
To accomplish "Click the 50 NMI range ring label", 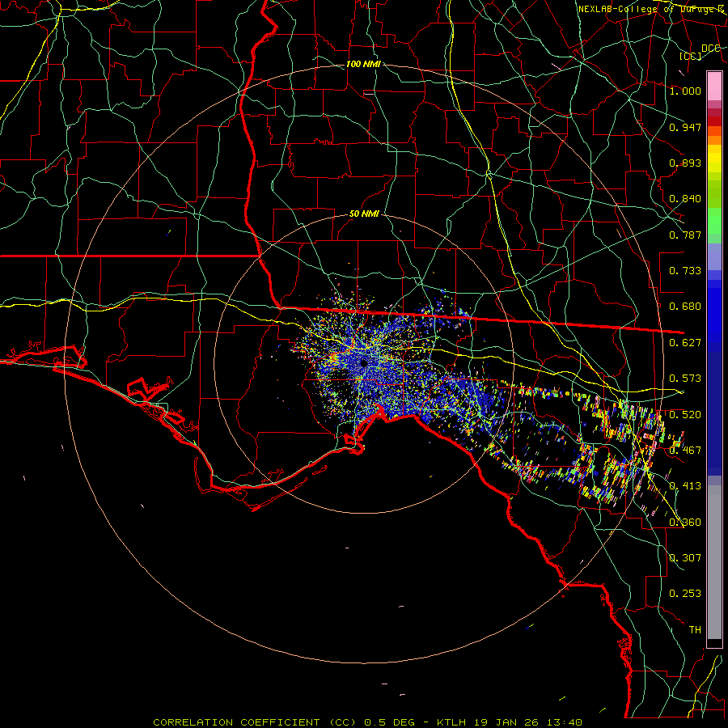I will 364,214.
